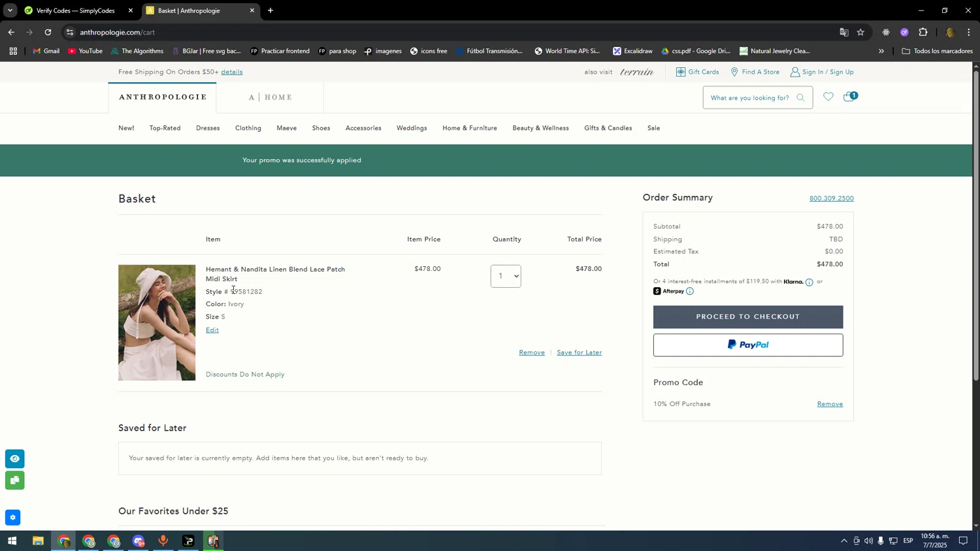Open Windows Start menu
This screenshot has height=551, width=980.
[x=12, y=541]
